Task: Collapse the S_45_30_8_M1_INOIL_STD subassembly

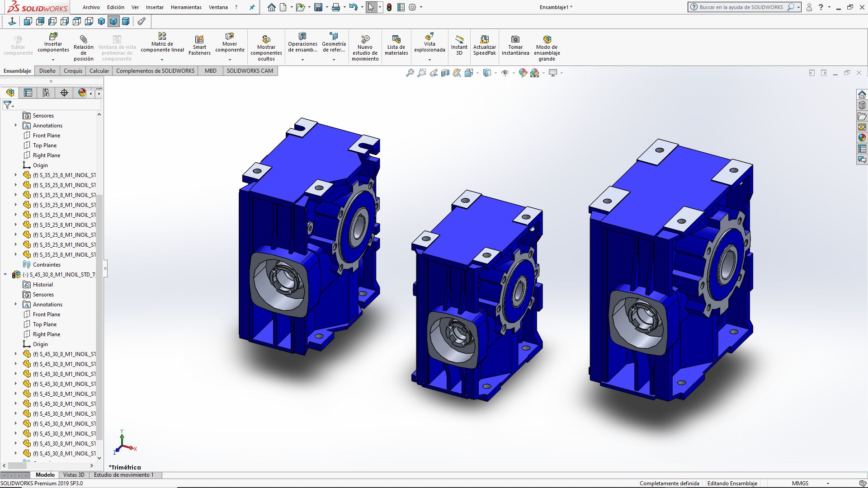Action: tap(5, 274)
